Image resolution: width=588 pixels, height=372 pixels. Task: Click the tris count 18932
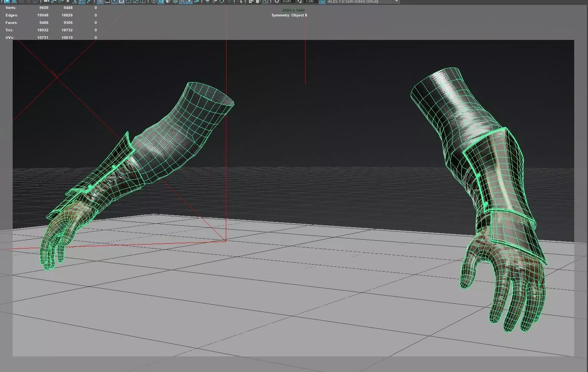click(x=43, y=30)
